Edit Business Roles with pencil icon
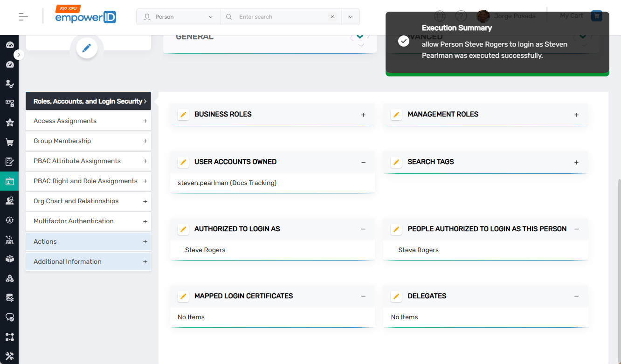The image size is (621, 364). tap(183, 115)
